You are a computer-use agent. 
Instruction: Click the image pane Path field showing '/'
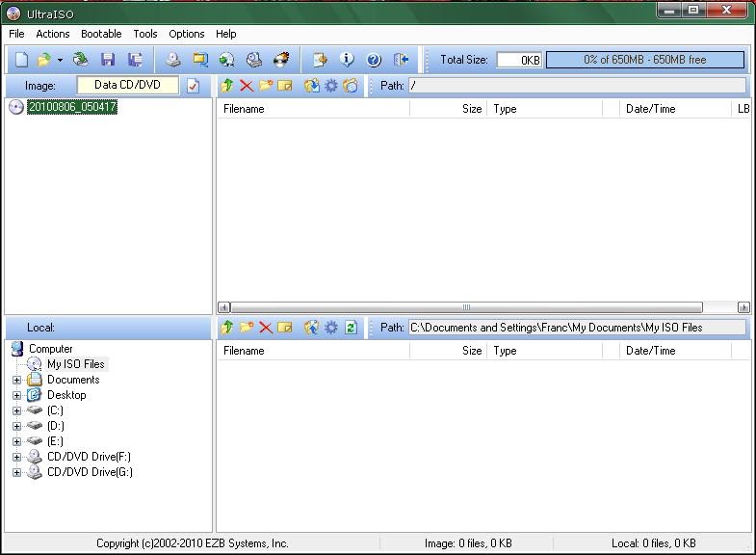[x=577, y=86]
